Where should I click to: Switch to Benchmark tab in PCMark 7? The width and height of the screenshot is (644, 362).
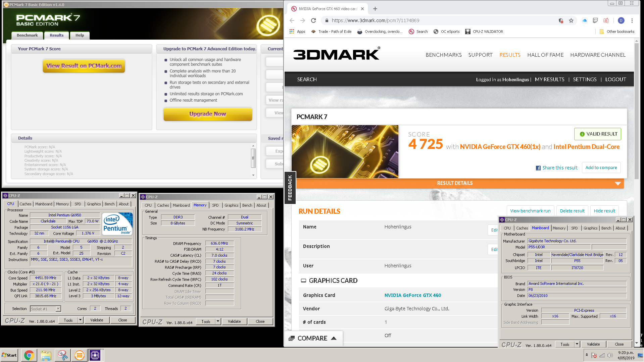pos(27,35)
